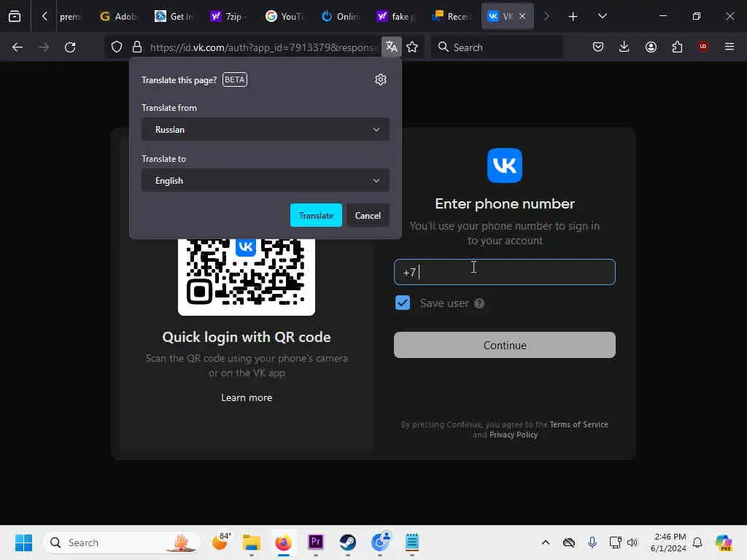Open uBlock Origin extension icon
Viewport: 747px width, 560px height.
(x=703, y=47)
